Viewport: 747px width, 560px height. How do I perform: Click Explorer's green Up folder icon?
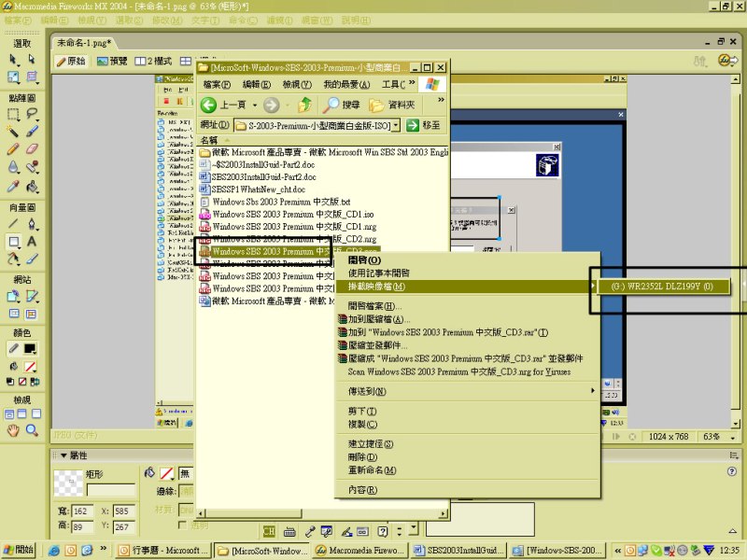[x=305, y=105]
